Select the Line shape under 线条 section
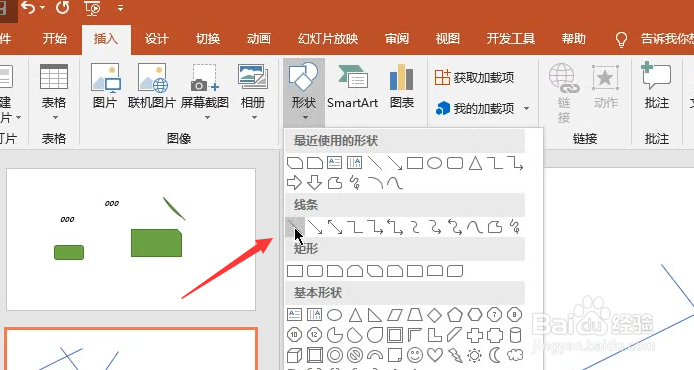 [x=295, y=227]
